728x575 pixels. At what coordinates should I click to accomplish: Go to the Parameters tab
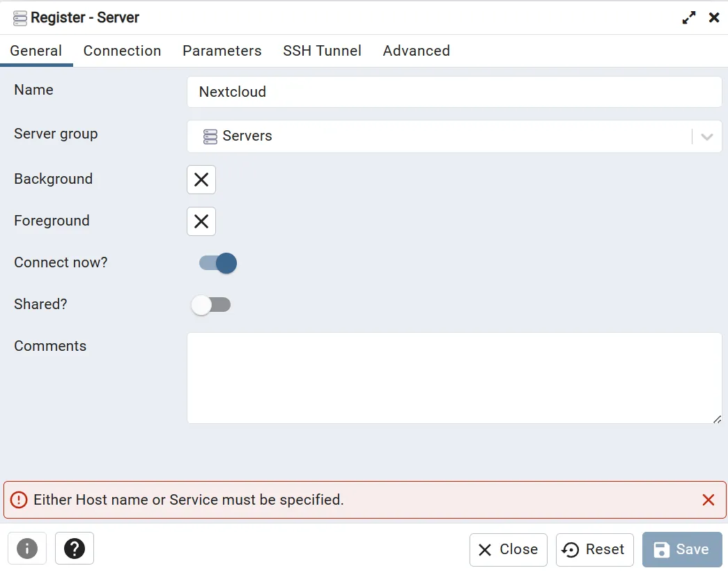222,51
